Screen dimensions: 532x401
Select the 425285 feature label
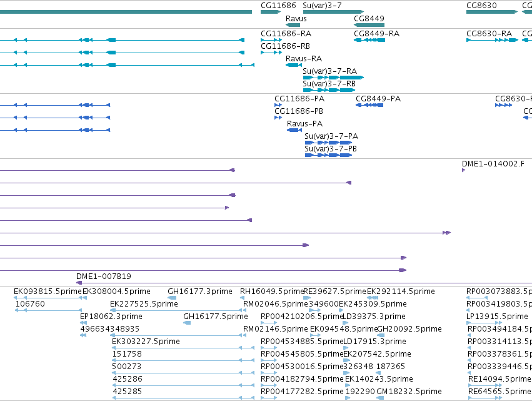click(x=128, y=392)
